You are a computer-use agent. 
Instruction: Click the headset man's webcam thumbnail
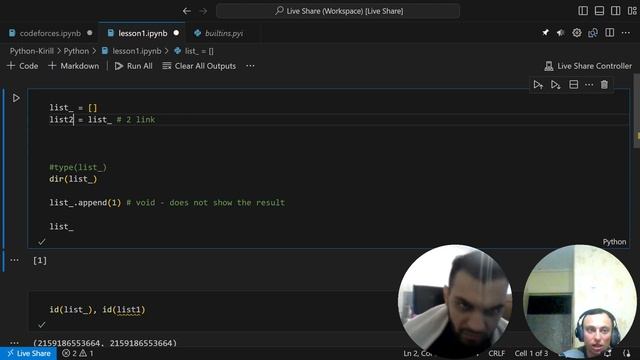[580, 301]
